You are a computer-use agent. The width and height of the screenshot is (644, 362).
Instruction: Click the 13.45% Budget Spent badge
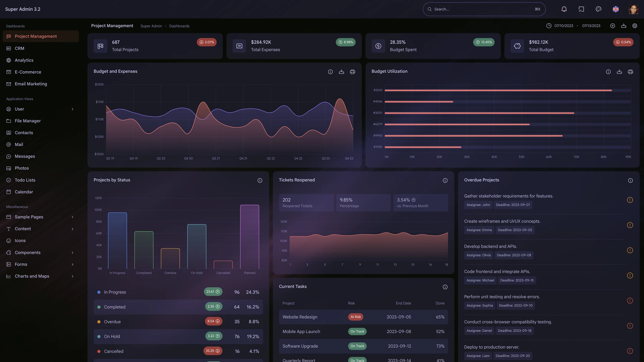click(x=484, y=42)
